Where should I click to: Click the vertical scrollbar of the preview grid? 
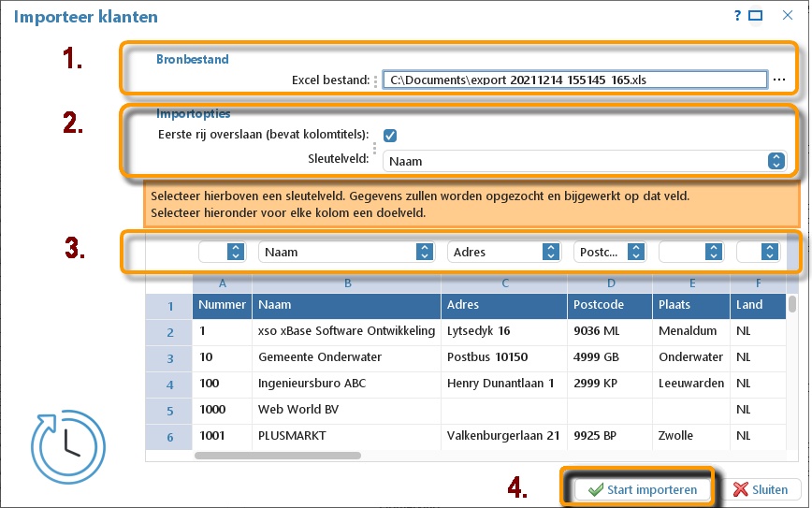coord(792,303)
